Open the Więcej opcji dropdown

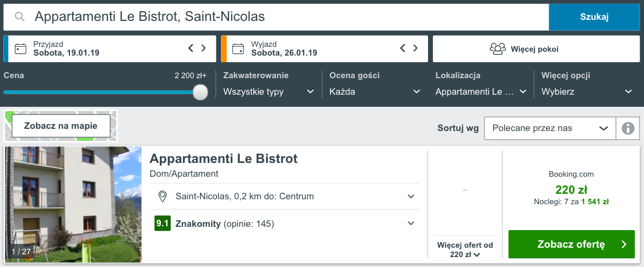(586, 91)
